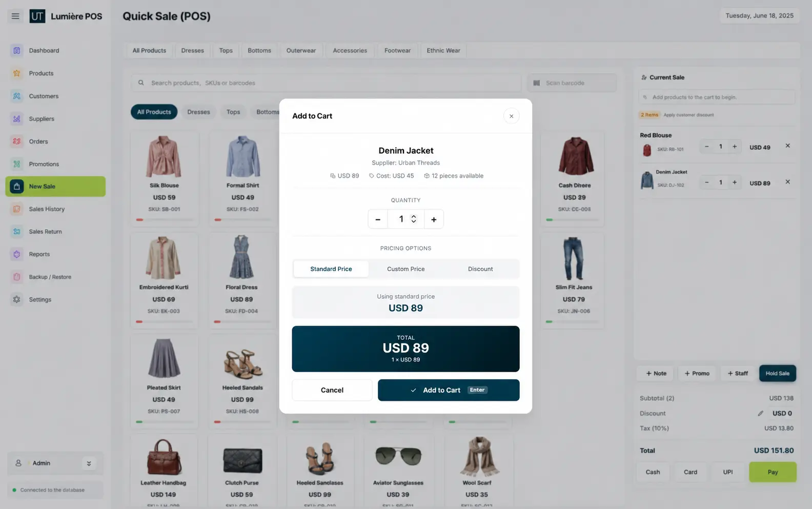Click the Dashboard sidebar icon
The width and height of the screenshot is (812, 509).
click(17, 50)
